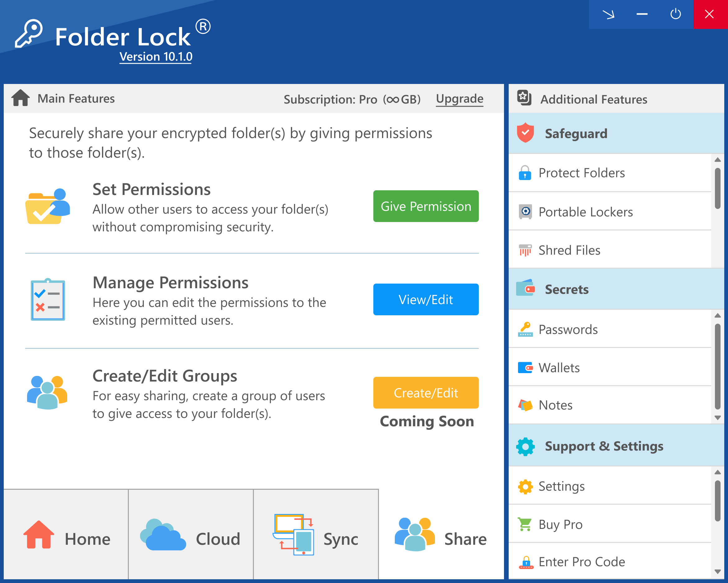Click the Wallets icon in sidebar

click(525, 368)
